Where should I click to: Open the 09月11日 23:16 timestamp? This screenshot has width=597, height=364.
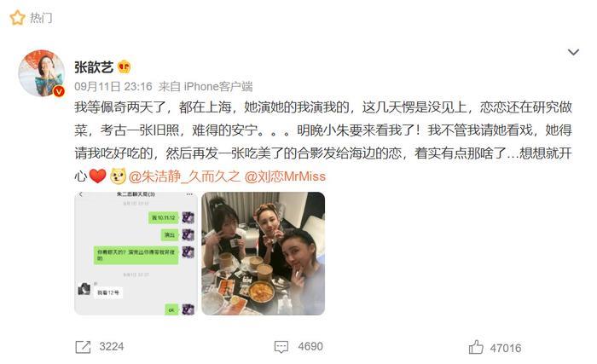pos(113,87)
